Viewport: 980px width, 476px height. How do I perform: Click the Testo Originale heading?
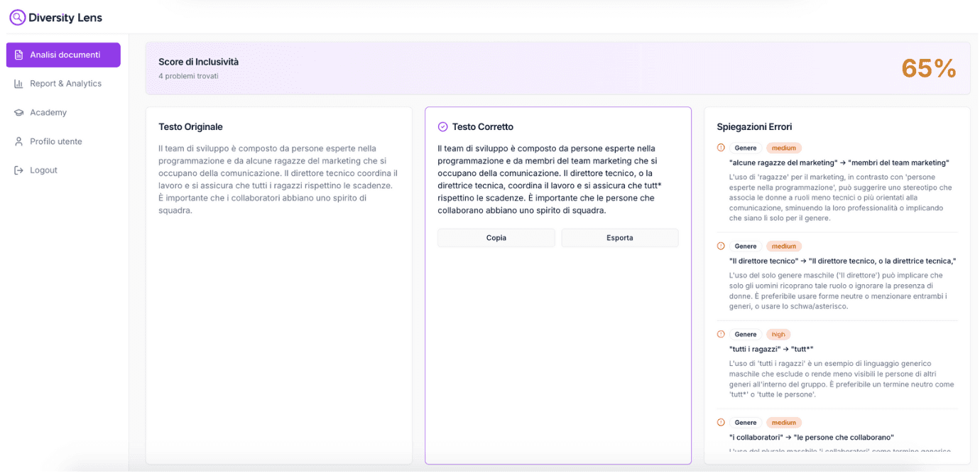190,126
